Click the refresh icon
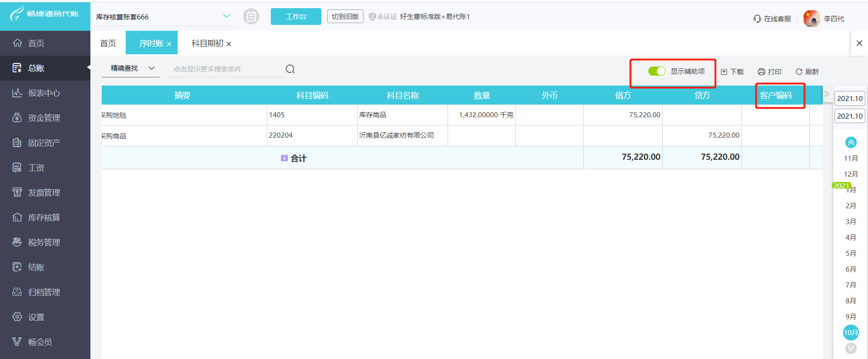The height and width of the screenshot is (359, 868). (x=799, y=72)
